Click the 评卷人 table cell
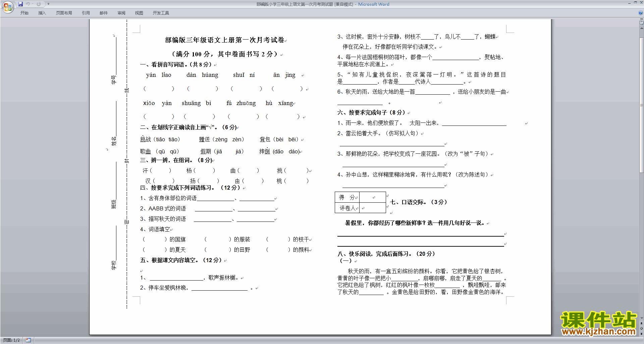The image size is (644, 344). pyautogui.click(x=347, y=208)
